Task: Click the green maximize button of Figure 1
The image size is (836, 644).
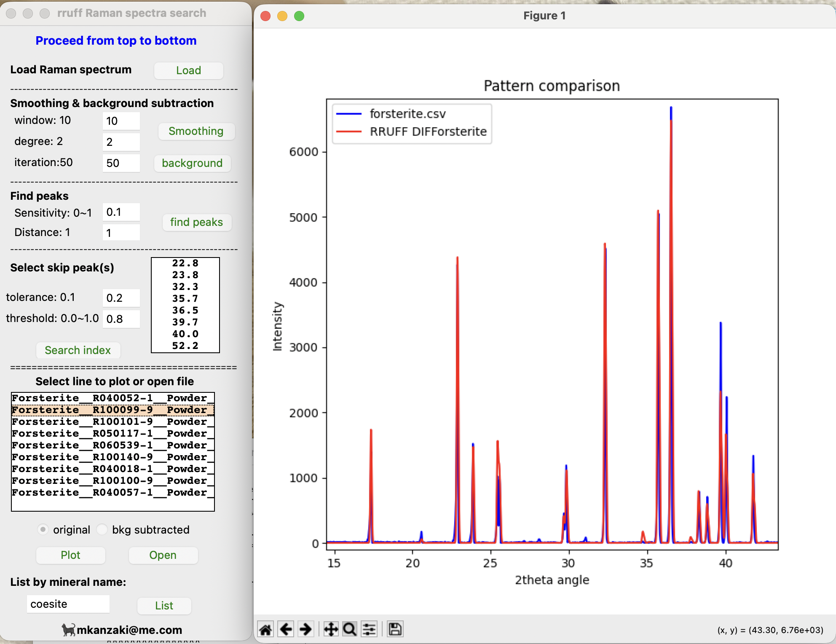Action: tap(299, 16)
